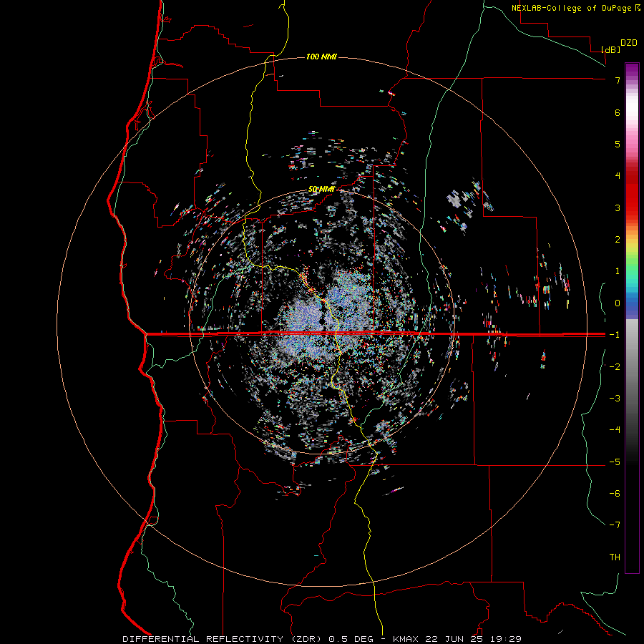Select the -3 tick label on color scale
Screen dimensions: 644x644
[615, 399]
